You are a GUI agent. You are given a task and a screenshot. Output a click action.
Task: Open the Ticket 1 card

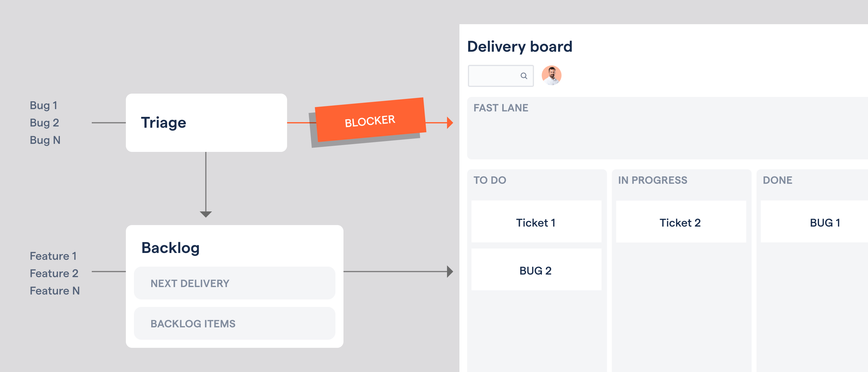coord(536,222)
